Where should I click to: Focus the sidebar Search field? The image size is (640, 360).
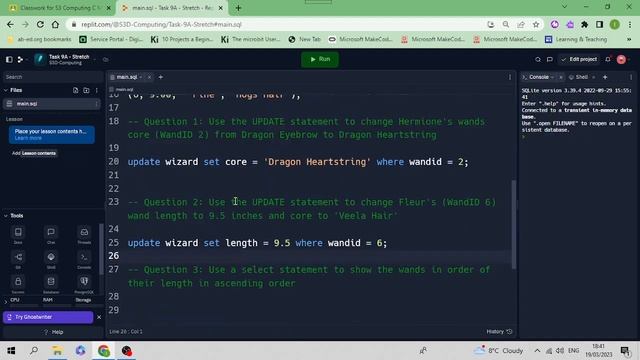coord(53,77)
